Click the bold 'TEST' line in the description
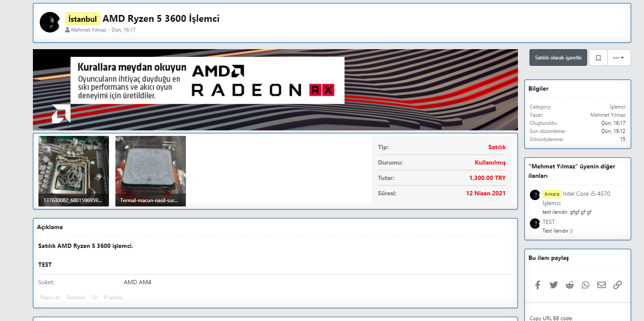 coord(45,265)
